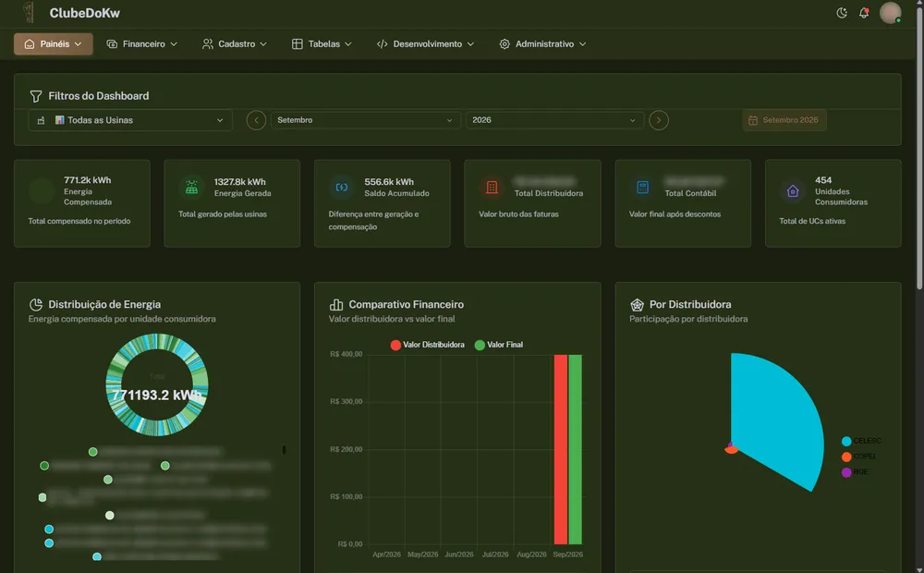Image resolution: width=924 pixels, height=573 pixels.
Task: Click the Unidades Consumidoras house icon
Action: pos(793,191)
